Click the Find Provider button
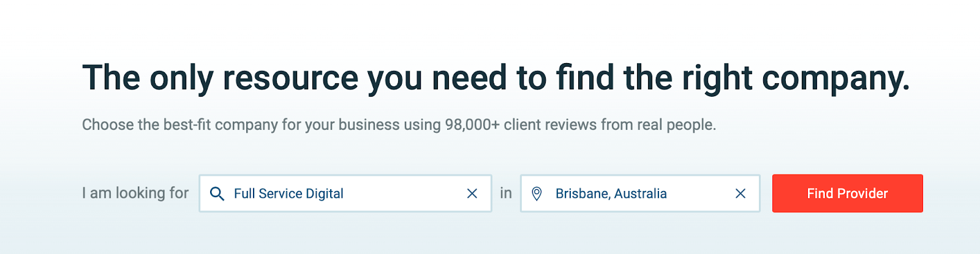This screenshot has width=980, height=254. (847, 193)
